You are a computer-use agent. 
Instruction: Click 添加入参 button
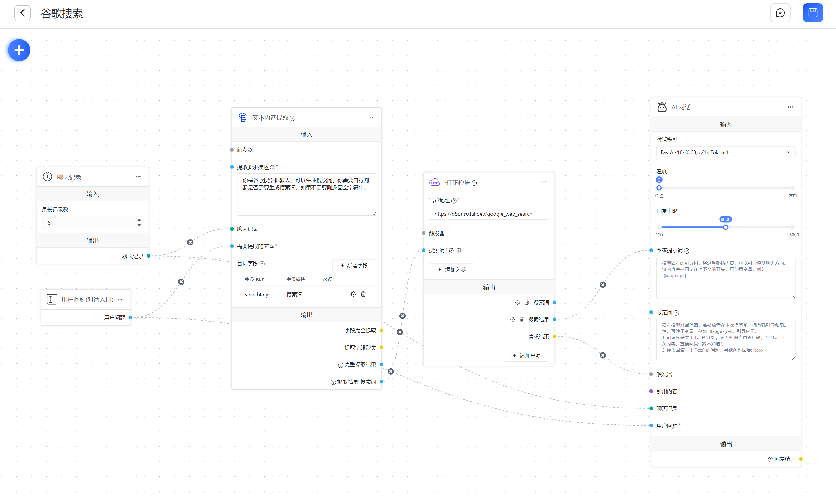click(452, 269)
